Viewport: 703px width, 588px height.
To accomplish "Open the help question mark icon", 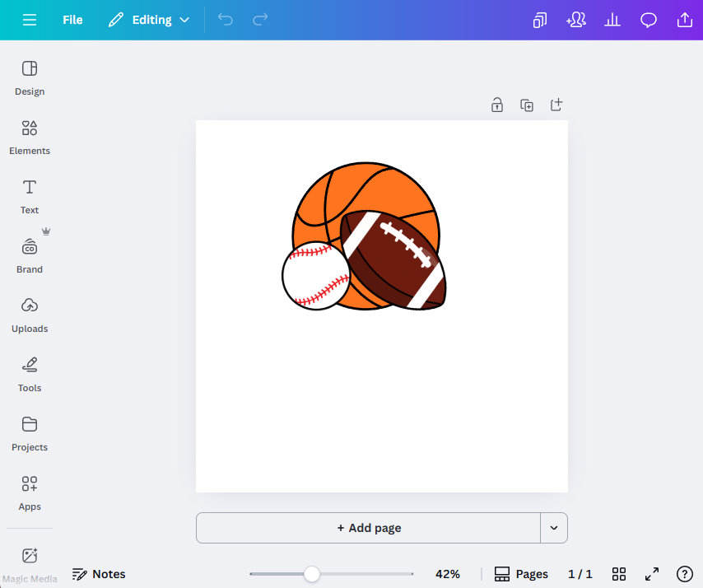I will pos(685,574).
